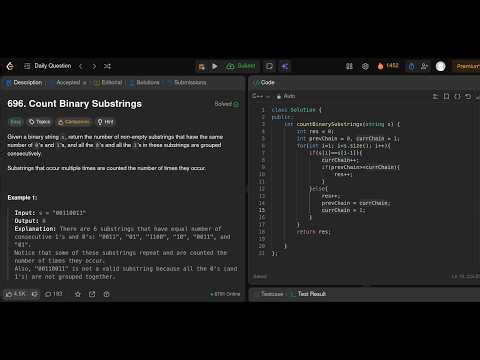
Task: Pick a random question with shuffle icon
Action: tap(107, 66)
